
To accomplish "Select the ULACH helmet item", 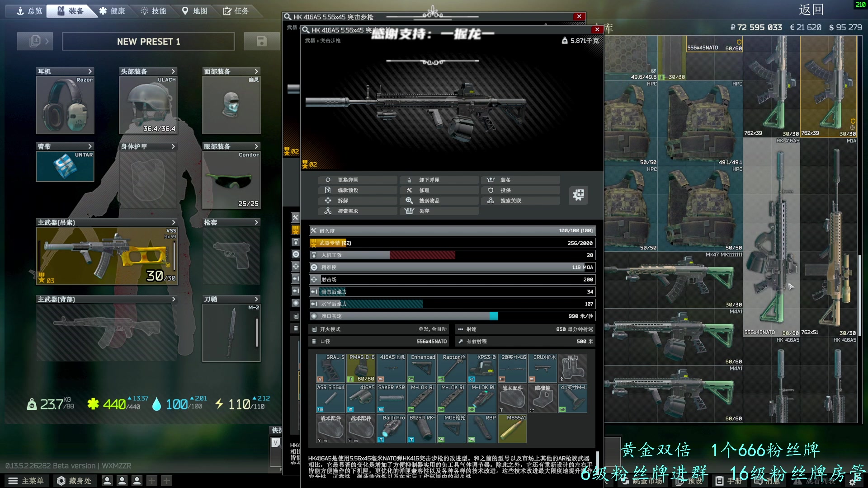I will pos(148,105).
